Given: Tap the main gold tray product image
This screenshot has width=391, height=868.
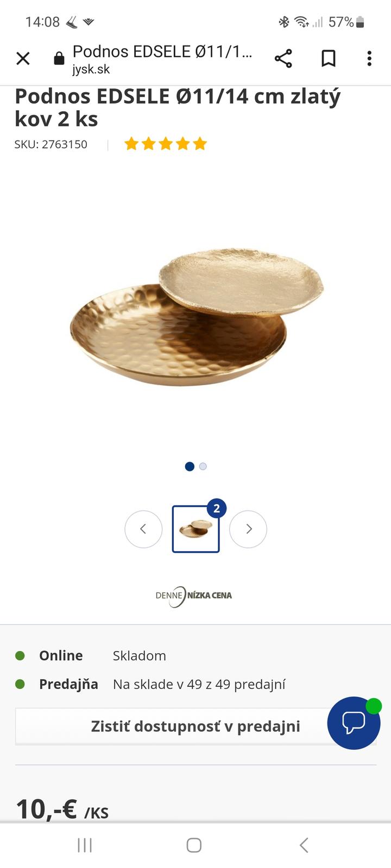Looking at the screenshot, I should (197, 317).
